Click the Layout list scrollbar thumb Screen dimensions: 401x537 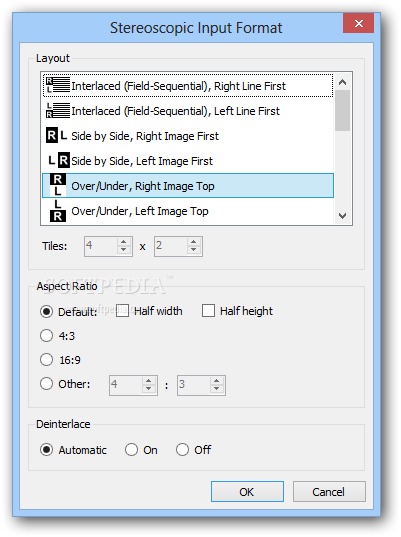coord(342,111)
